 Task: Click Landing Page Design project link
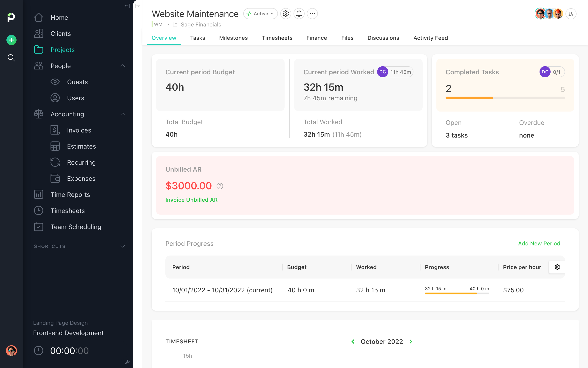coord(60,323)
